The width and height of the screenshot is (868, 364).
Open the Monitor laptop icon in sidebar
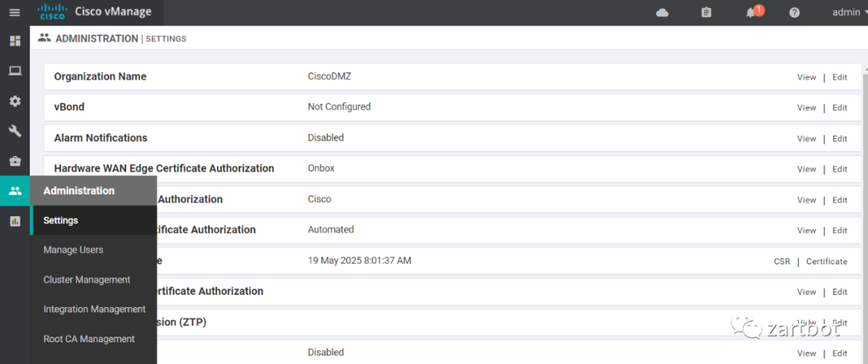(14, 71)
